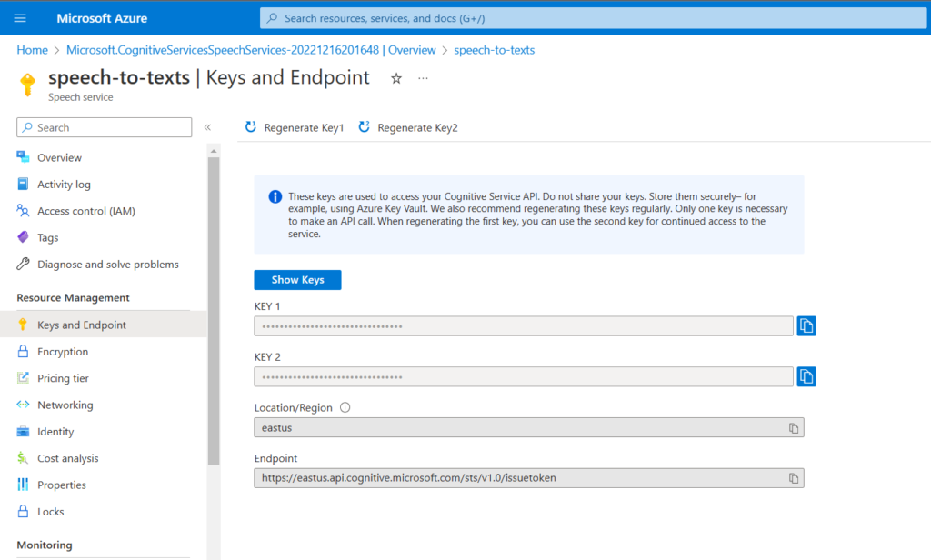Click the Overview sidebar icon

tap(23, 156)
